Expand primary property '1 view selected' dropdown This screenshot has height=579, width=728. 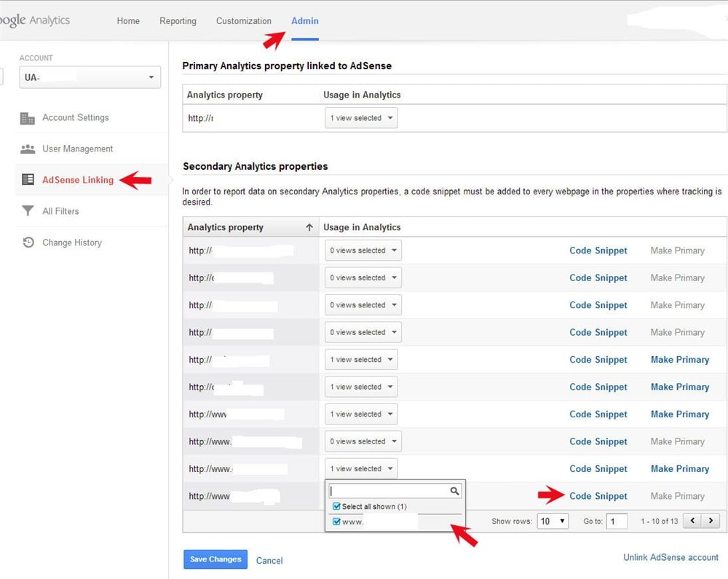pos(361,118)
